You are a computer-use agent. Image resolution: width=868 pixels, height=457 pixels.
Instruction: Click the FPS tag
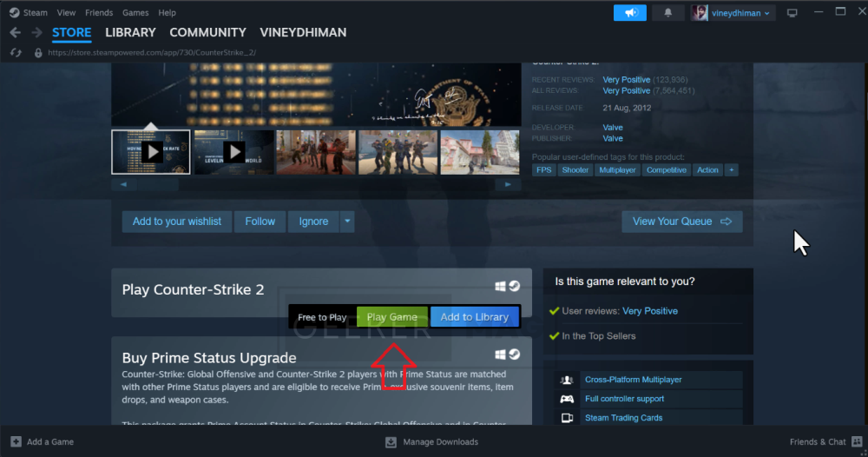point(543,170)
